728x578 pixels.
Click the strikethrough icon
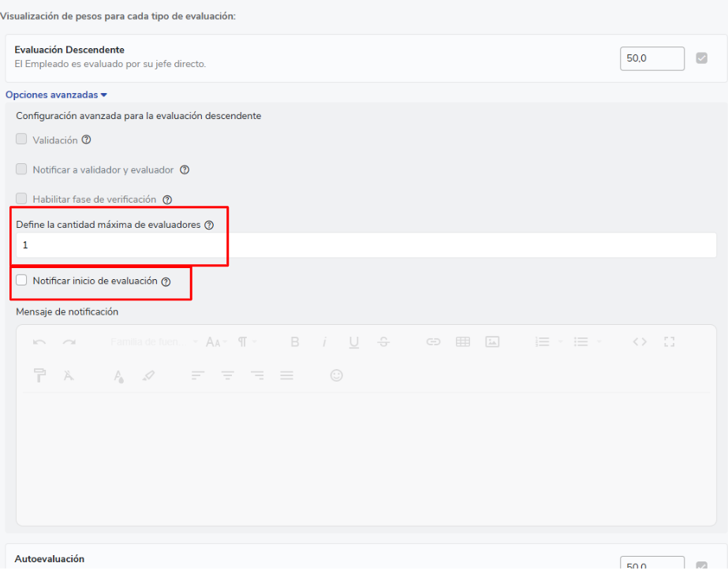coord(383,342)
